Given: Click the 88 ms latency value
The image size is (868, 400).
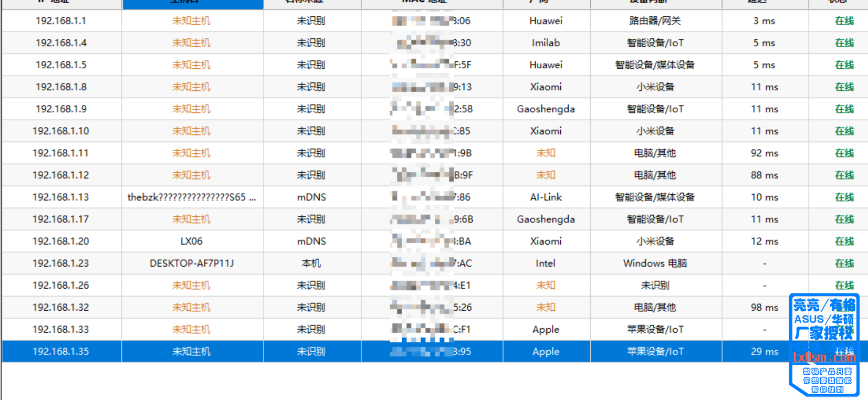Looking at the screenshot, I should 764,175.
